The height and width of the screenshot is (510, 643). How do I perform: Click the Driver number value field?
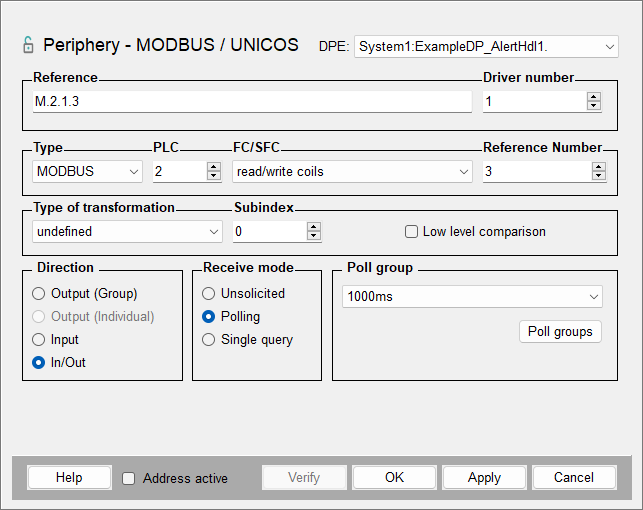tap(535, 101)
